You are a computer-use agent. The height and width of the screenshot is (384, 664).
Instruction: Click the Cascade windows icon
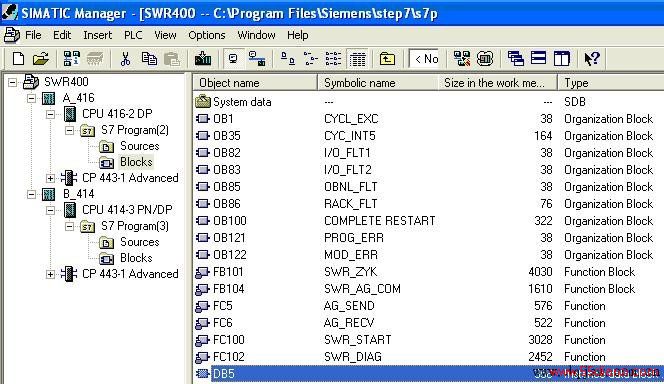[516, 58]
